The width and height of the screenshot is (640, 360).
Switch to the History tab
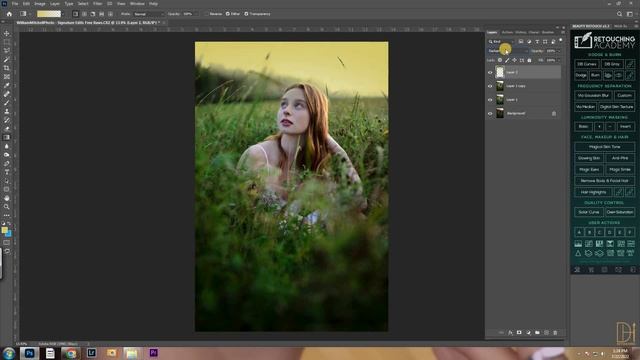click(520, 32)
